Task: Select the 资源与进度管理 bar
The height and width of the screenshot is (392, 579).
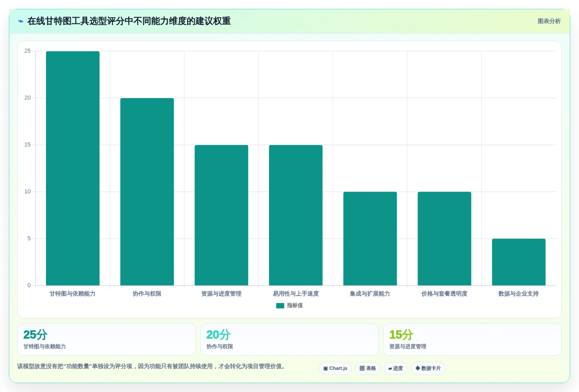Action: 221,215
